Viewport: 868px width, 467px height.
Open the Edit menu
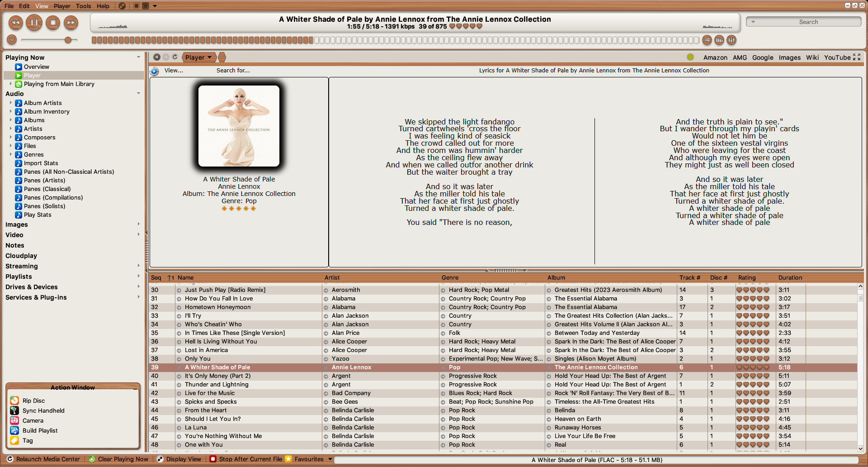point(24,6)
